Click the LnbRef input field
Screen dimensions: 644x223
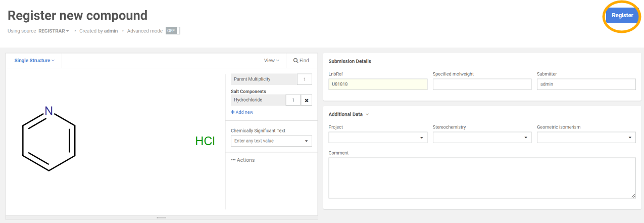377,84
